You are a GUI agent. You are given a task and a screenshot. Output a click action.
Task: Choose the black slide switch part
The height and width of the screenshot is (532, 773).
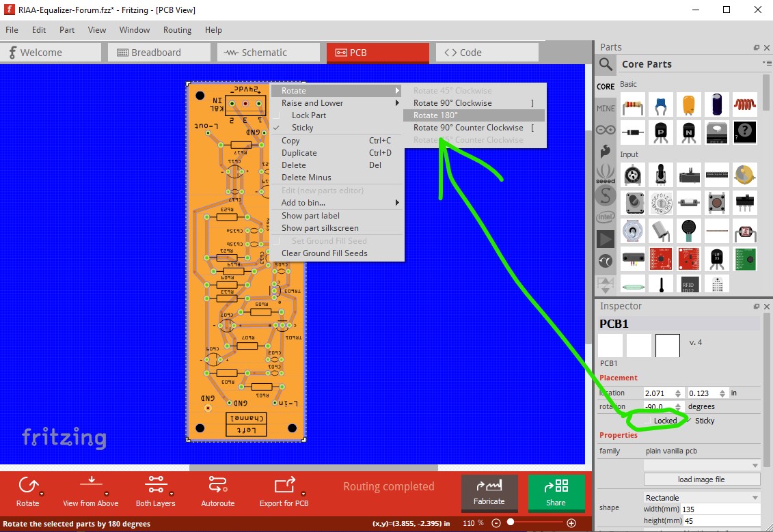pyautogui.click(x=744, y=202)
